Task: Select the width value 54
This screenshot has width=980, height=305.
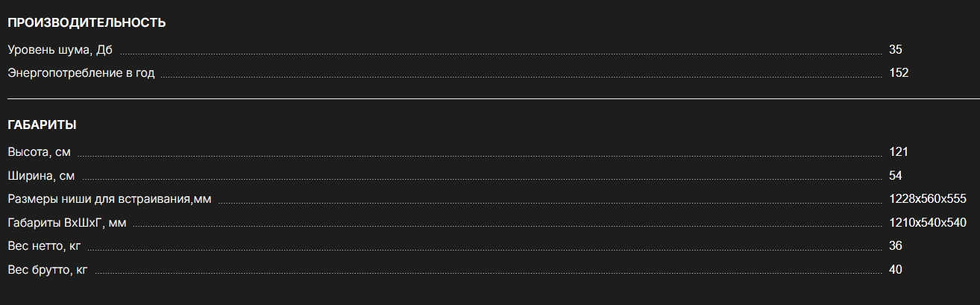Action: (896, 175)
